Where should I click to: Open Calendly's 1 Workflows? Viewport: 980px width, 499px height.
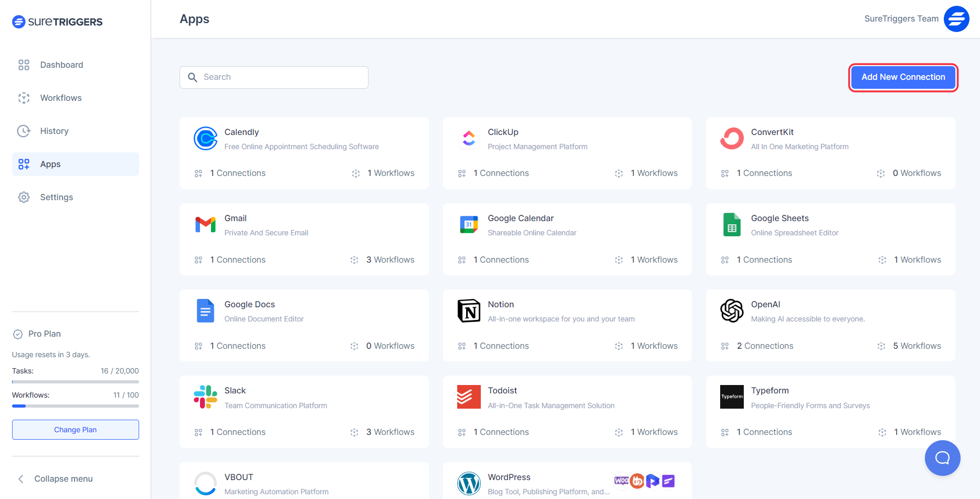383,173
